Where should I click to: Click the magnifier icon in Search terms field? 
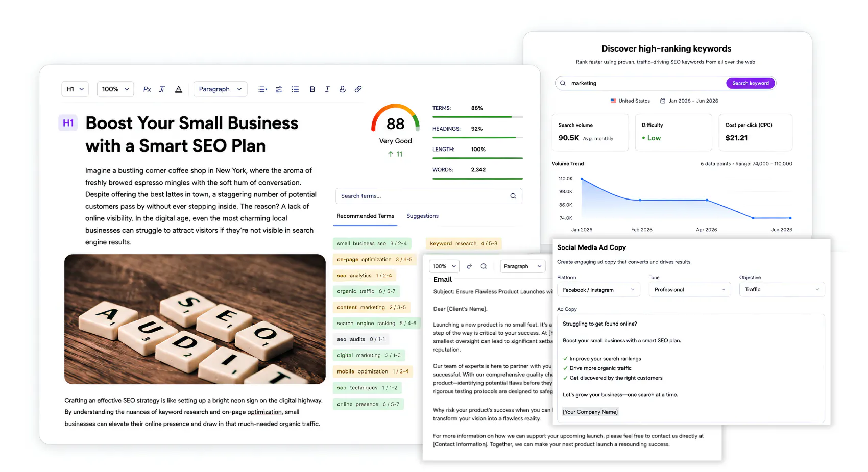click(513, 196)
